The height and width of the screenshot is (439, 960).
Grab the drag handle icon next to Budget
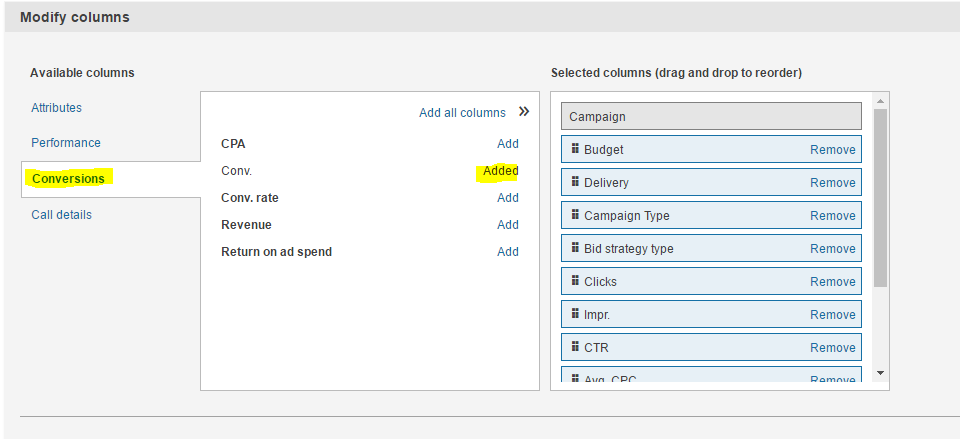tap(575, 148)
